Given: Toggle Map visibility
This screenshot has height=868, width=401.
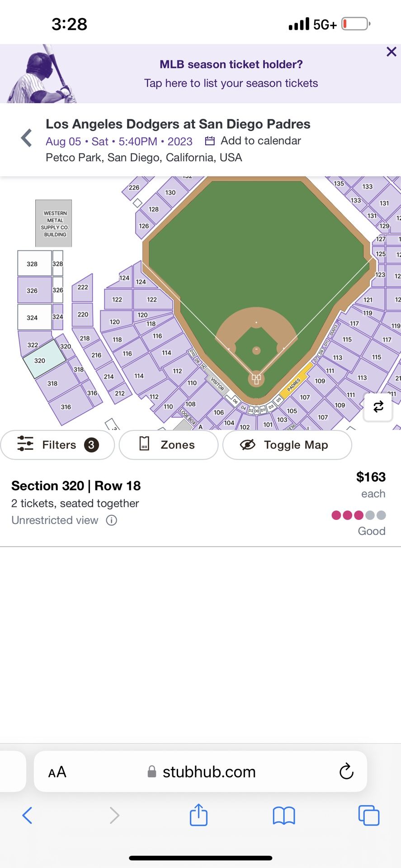Looking at the screenshot, I should click(287, 445).
